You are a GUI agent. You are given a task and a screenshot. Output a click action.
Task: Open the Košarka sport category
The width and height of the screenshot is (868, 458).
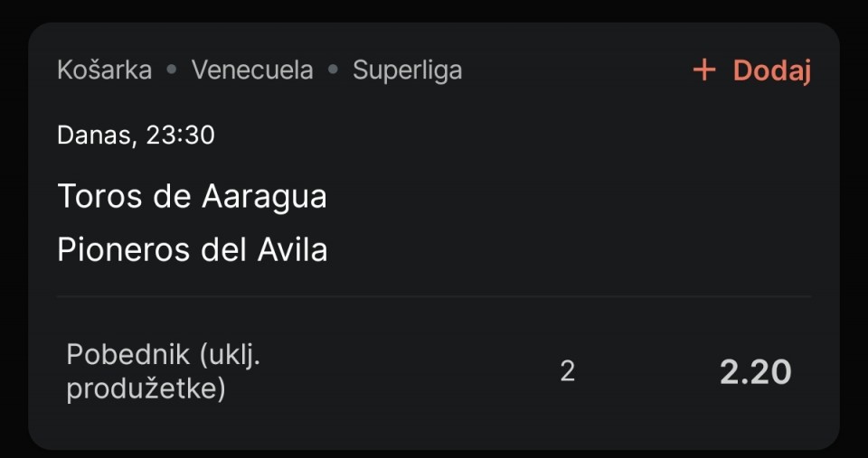[105, 70]
